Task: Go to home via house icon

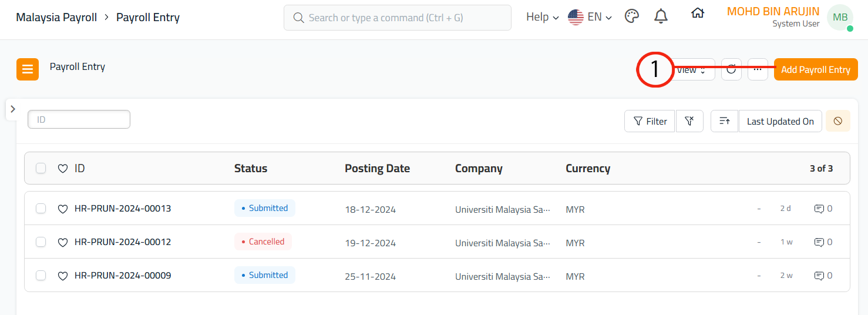Action: 697,14
